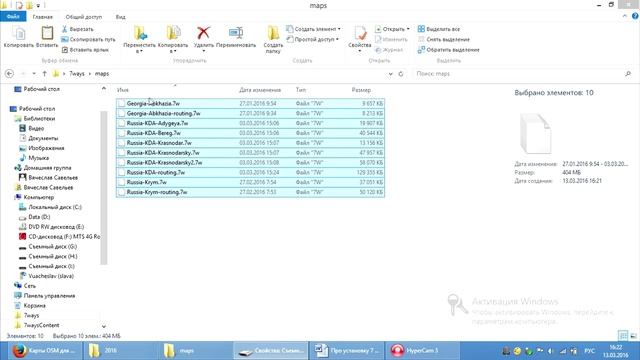This screenshot has width=640, height=360.
Task: Open the 2016 folder taskbar button
Action: (x=120, y=351)
